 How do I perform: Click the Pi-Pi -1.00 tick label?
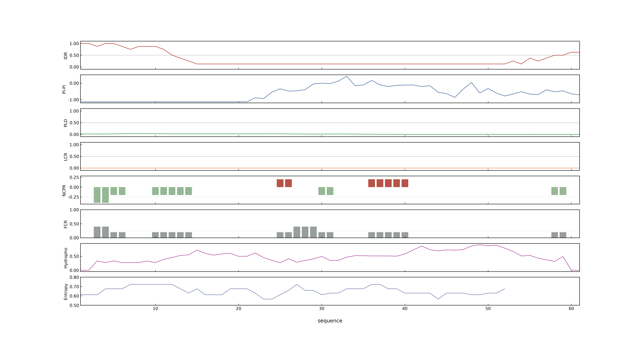coord(73,100)
